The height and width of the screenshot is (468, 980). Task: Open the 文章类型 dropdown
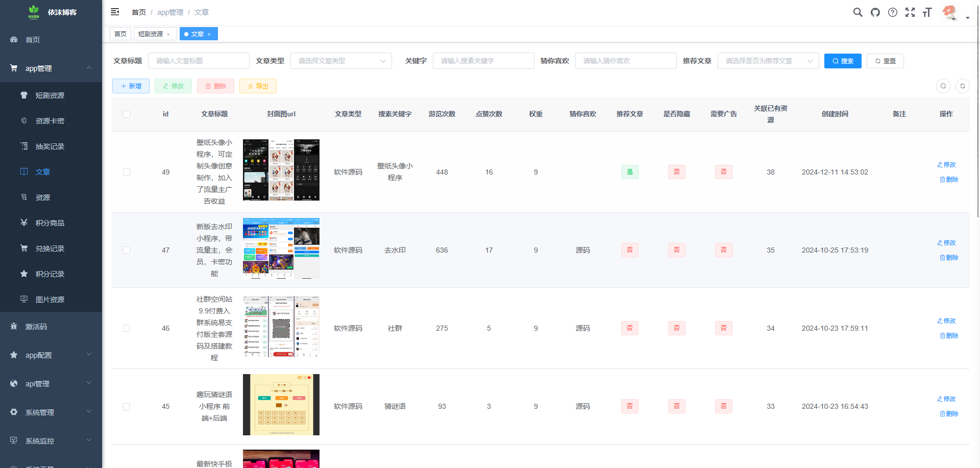[341, 61]
